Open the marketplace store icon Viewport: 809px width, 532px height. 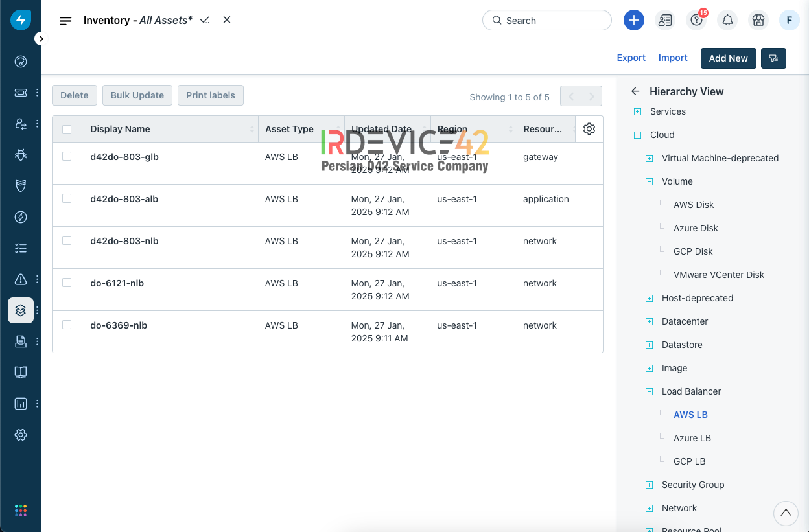(758, 20)
